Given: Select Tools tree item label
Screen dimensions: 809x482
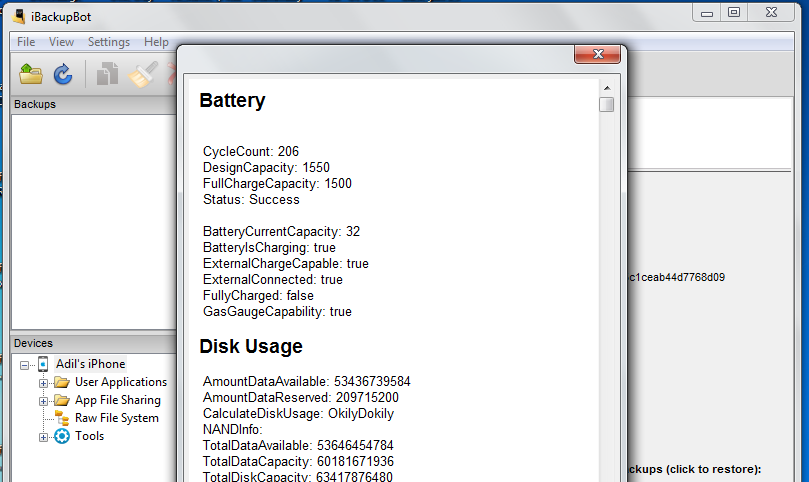Looking at the screenshot, I should pos(89,436).
